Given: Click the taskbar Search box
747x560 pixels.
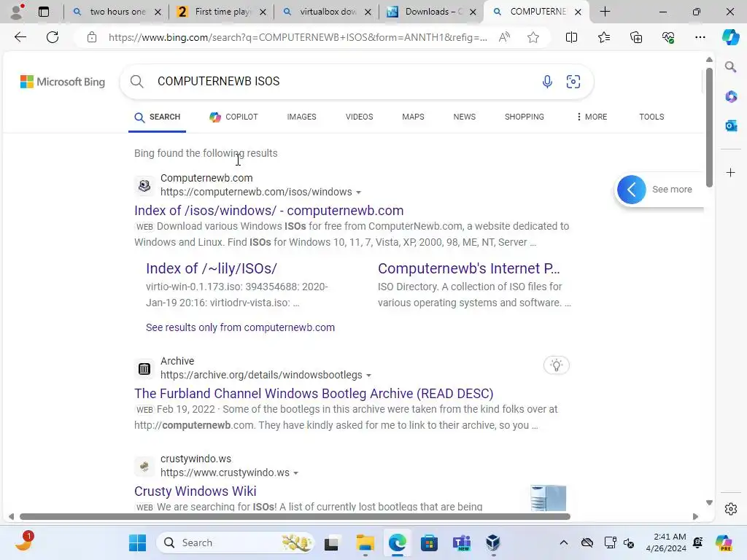Looking at the screenshot, I should 236,542.
